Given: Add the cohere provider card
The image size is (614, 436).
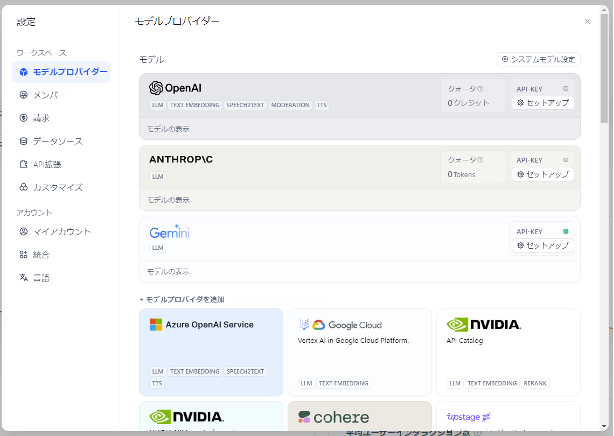Looking at the screenshot, I should click(x=359, y=416).
